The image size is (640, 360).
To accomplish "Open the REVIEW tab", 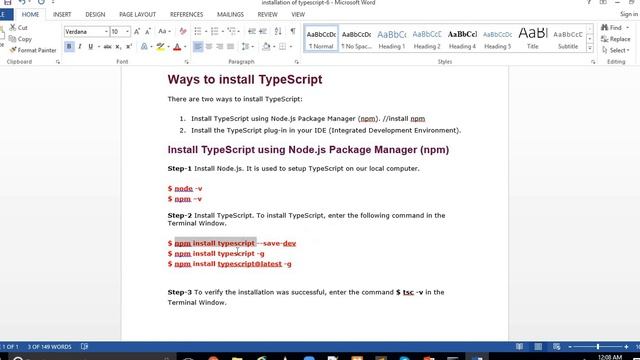I will click(x=267, y=14).
